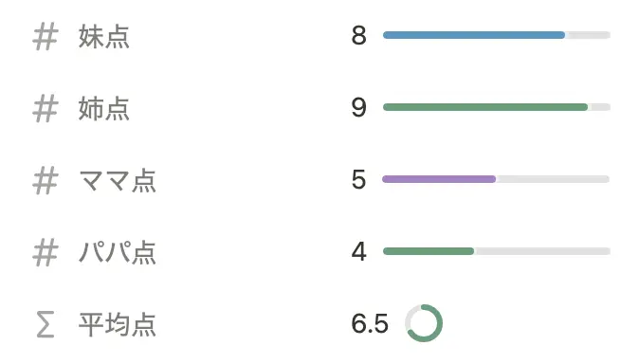Edit the パパ点 value of 4
The image size is (639, 364).
pos(358,251)
